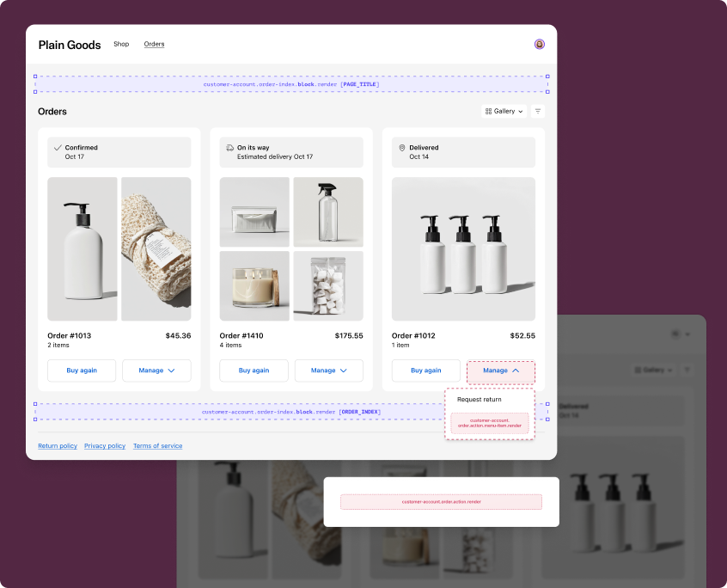The height and width of the screenshot is (588, 727).
Task: Click the 4 items count label
Action: [x=230, y=345]
